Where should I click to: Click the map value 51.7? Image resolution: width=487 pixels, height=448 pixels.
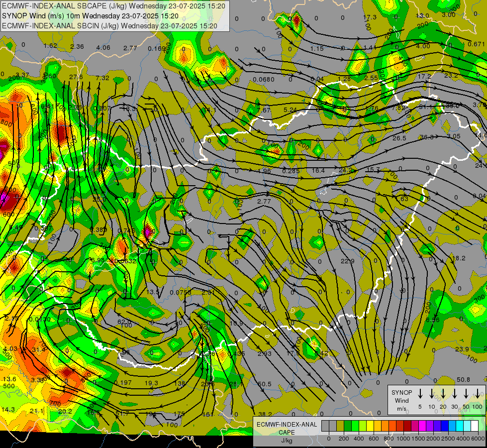[122, 413]
